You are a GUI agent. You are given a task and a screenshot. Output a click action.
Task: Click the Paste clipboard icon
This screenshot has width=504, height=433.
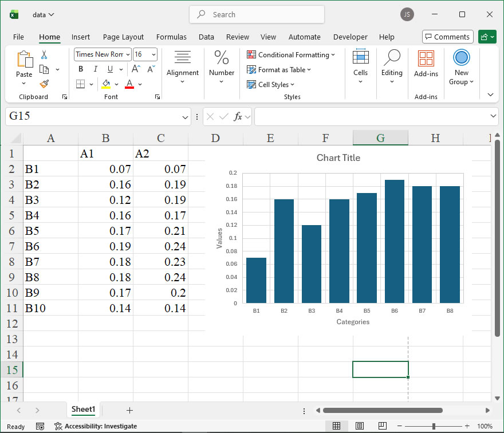pos(24,60)
